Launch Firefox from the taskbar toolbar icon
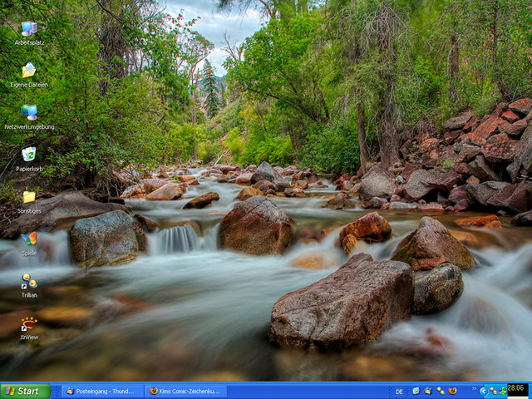 (x=452, y=391)
